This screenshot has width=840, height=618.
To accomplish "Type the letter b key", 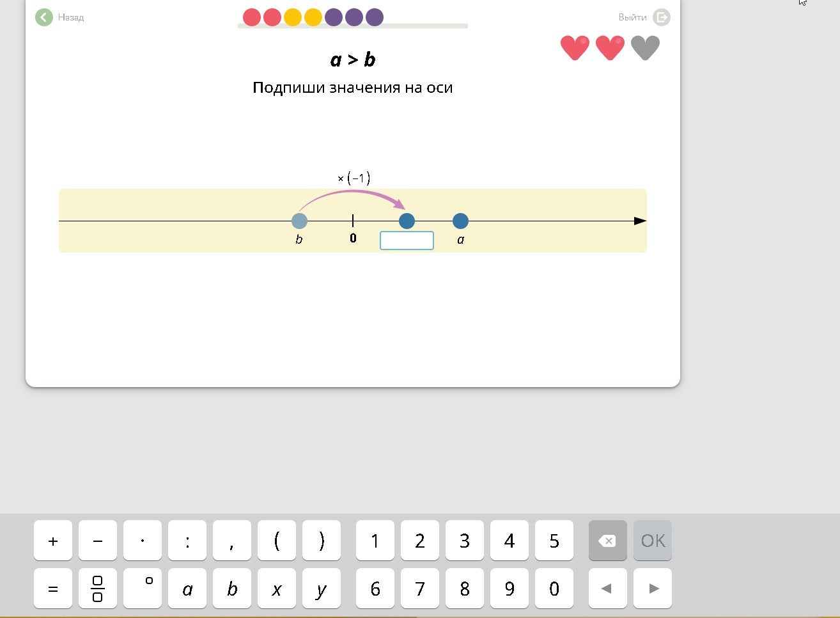I will click(x=232, y=589).
